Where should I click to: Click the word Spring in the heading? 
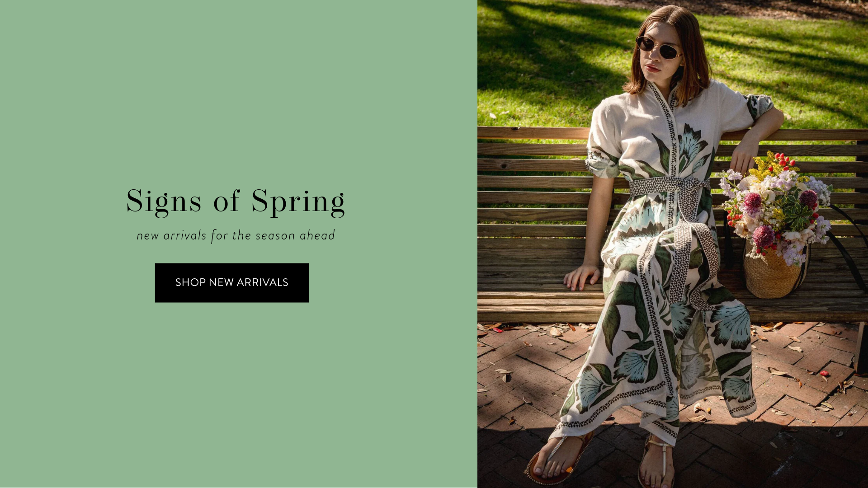click(x=298, y=202)
